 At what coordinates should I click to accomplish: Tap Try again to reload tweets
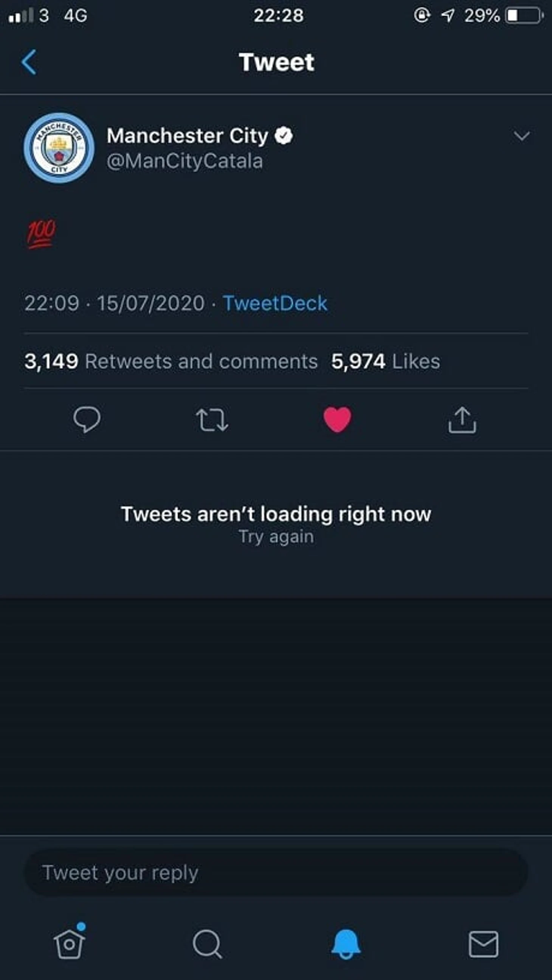[276, 537]
